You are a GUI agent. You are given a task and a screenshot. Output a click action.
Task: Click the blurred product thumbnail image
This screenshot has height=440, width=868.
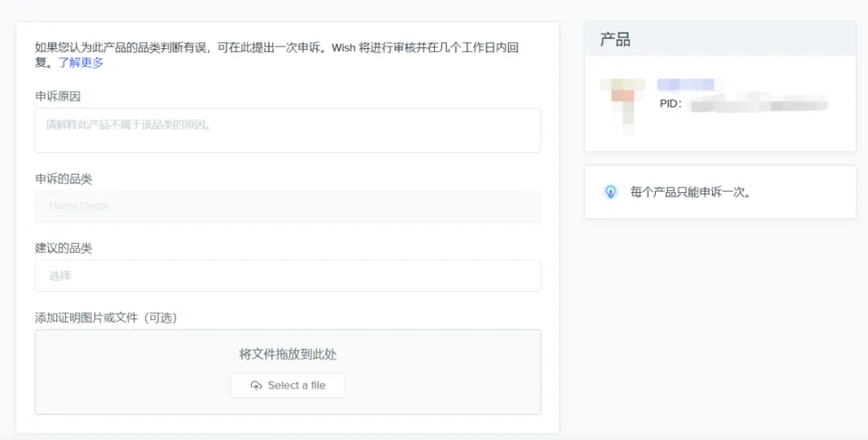tap(623, 107)
